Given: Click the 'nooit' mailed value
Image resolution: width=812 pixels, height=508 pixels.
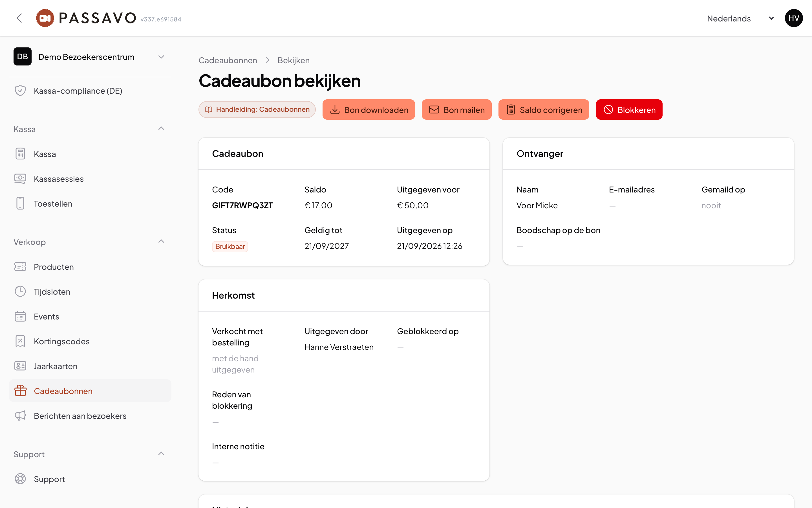Looking at the screenshot, I should pos(711,205).
